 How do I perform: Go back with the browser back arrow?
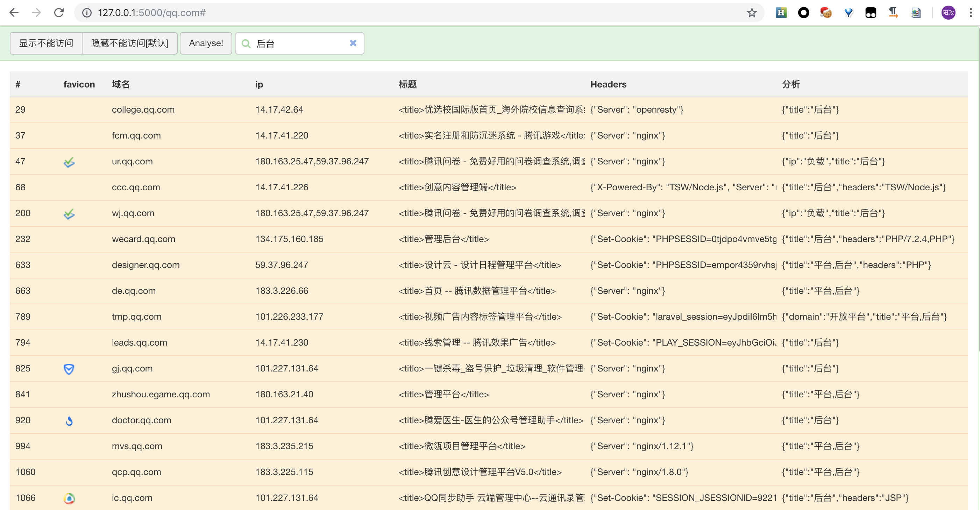pos(14,13)
